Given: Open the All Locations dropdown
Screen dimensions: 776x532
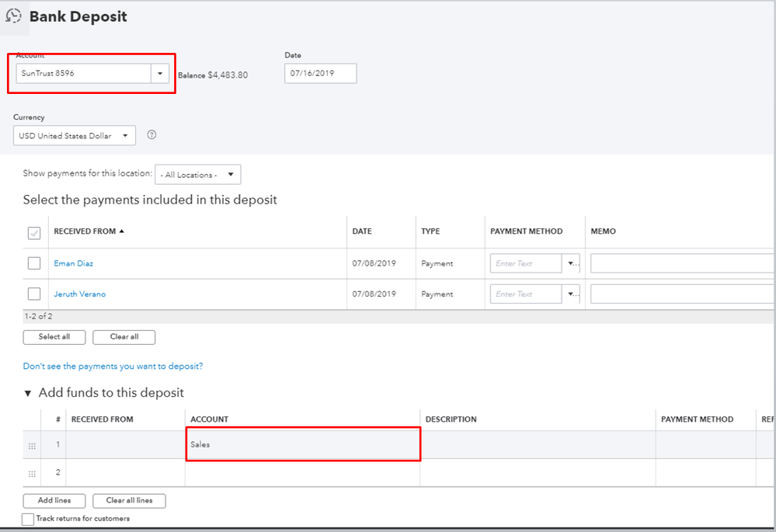Looking at the screenshot, I should pos(197,175).
